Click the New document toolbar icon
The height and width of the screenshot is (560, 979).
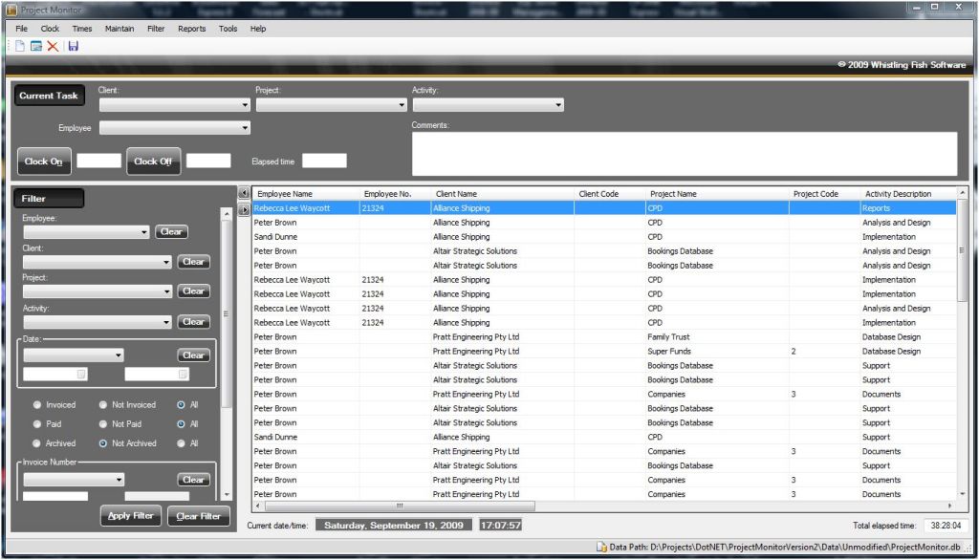click(20, 46)
